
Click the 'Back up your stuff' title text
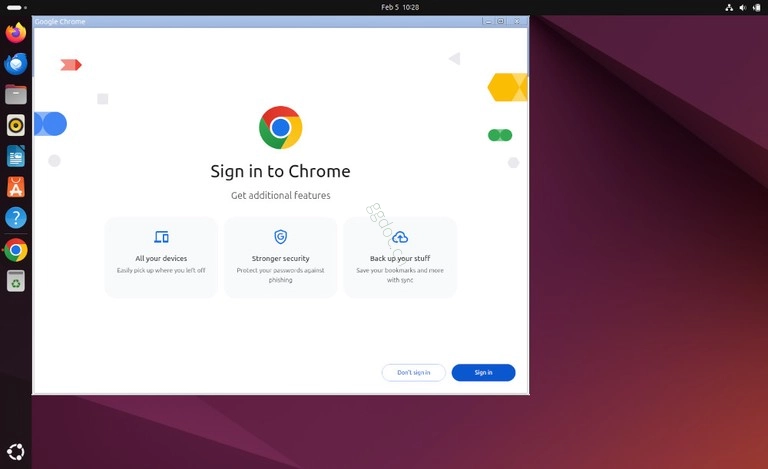[400, 258]
